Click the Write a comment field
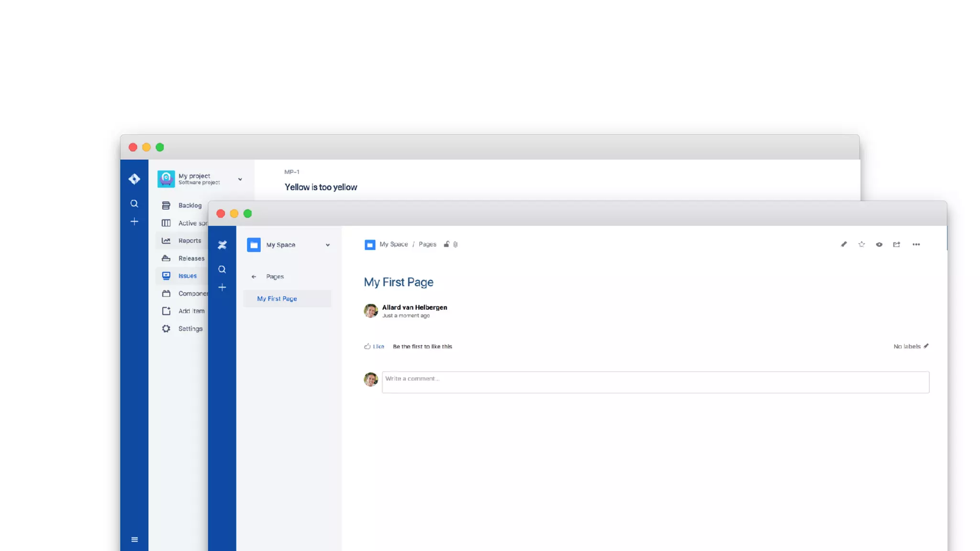This screenshot has height=551, width=980. [x=655, y=382]
